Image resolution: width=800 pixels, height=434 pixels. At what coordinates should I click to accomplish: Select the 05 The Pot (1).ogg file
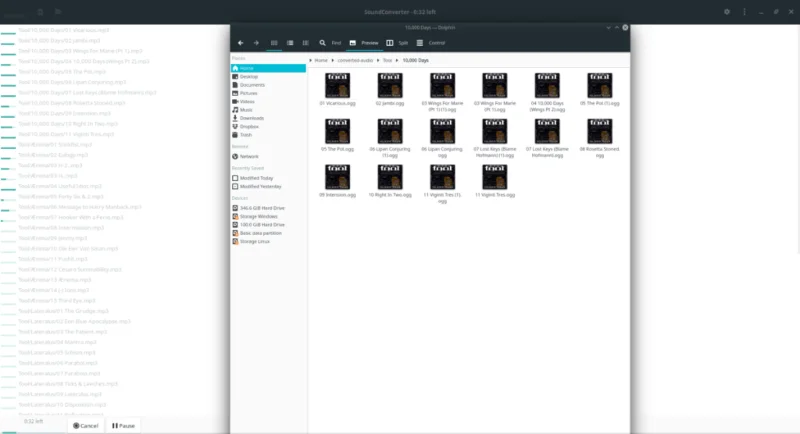pos(599,89)
